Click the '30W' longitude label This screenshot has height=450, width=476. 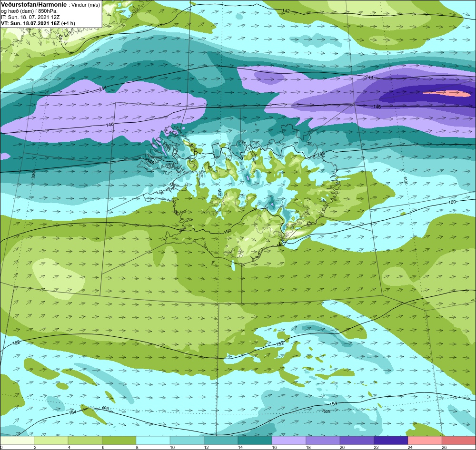33,175
